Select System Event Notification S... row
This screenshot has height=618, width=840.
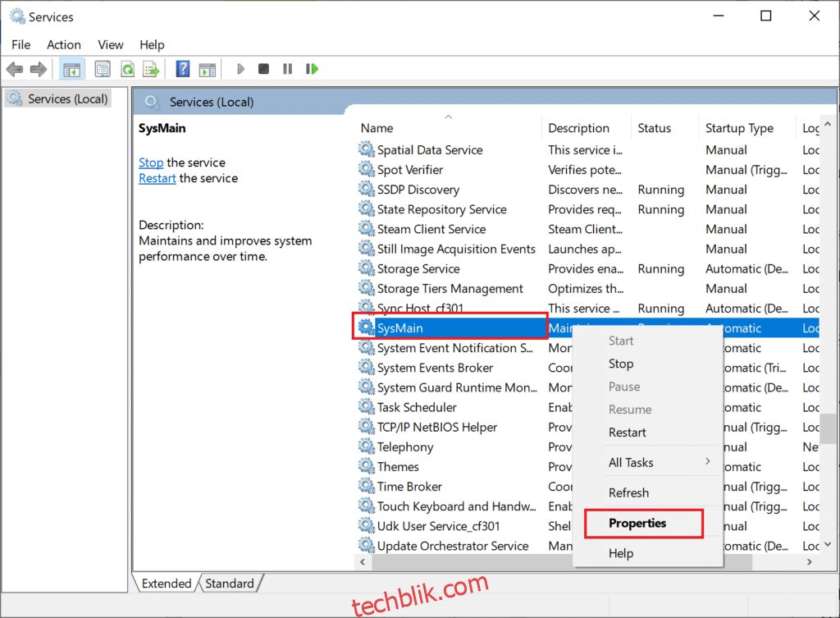click(x=587, y=348)
